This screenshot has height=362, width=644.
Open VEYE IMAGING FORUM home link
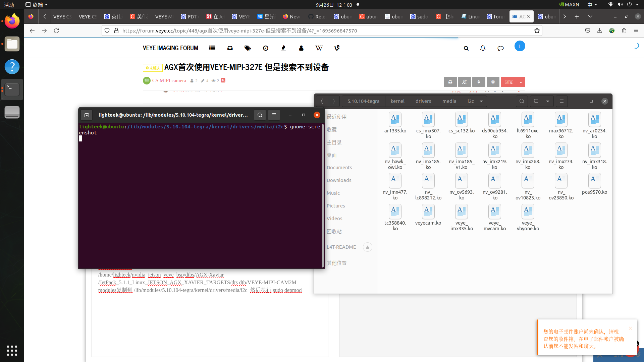pos(170,48)
